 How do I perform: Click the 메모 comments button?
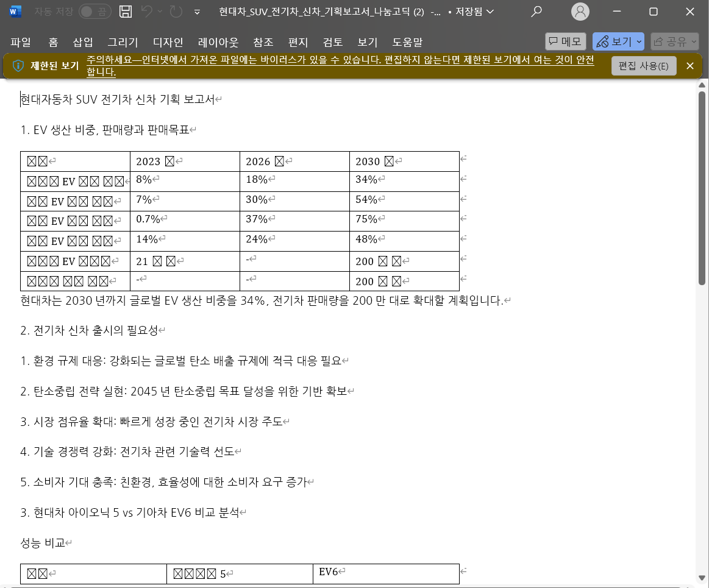(565, 41)
